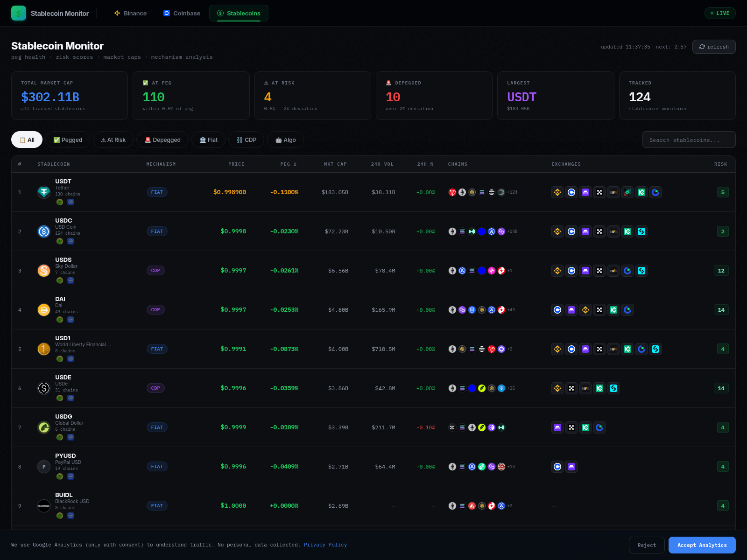Click Bitfinex leaf icon in USDT row

(627, 192)
